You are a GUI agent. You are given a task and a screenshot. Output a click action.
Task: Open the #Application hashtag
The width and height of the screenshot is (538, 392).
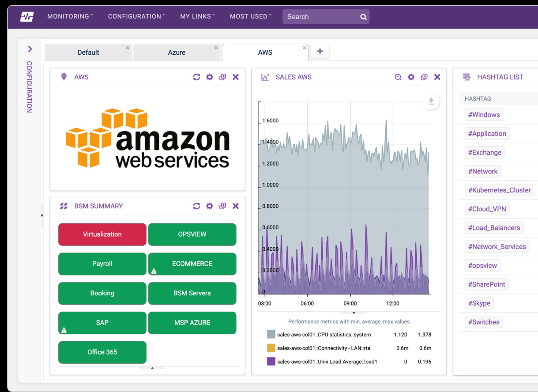(x=487, y=134)
